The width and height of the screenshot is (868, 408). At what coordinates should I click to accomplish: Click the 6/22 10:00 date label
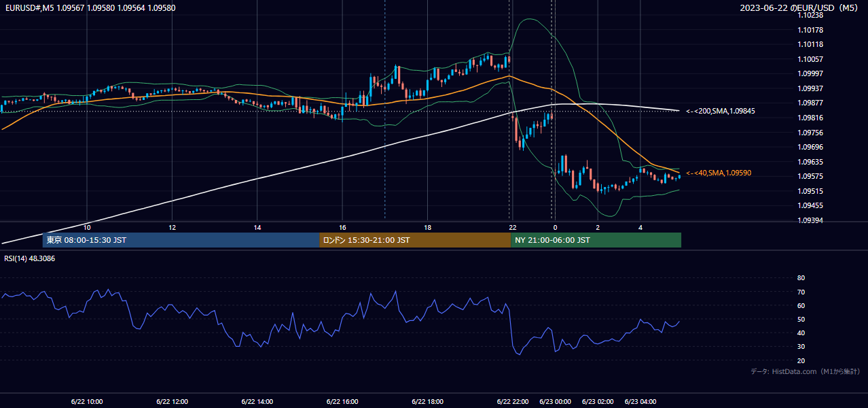[86, 401]
